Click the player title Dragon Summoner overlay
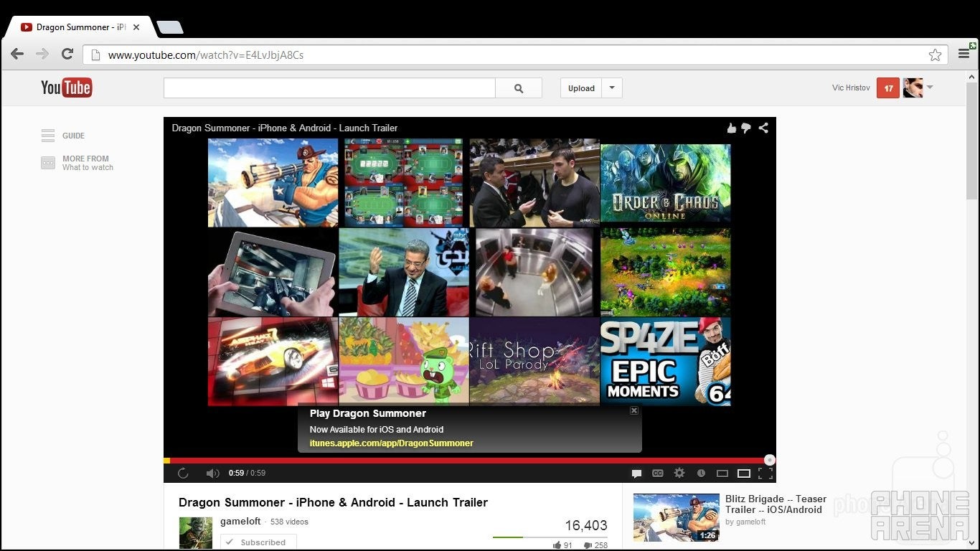This screenshot has height=551, width=980. point(284,128)
